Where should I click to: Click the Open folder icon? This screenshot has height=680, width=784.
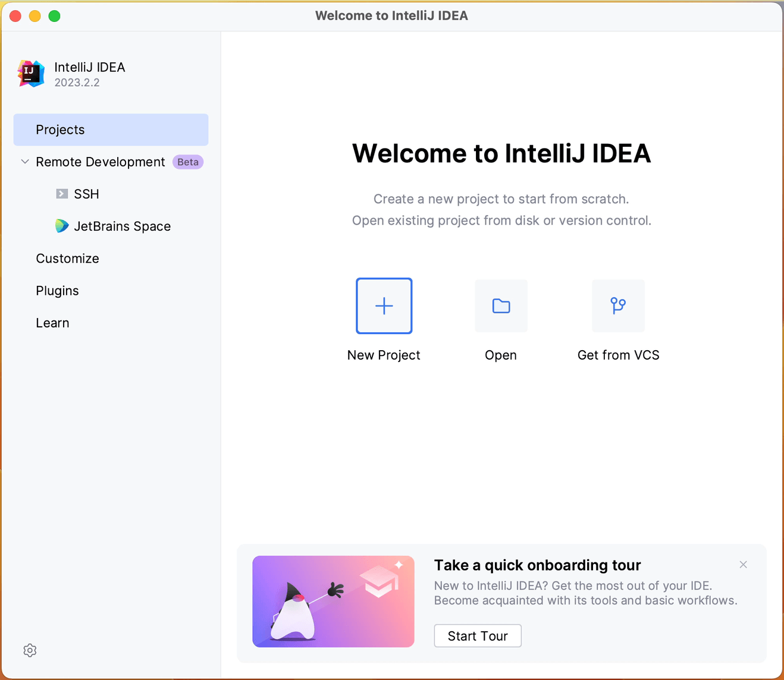(x=501, y=306)
